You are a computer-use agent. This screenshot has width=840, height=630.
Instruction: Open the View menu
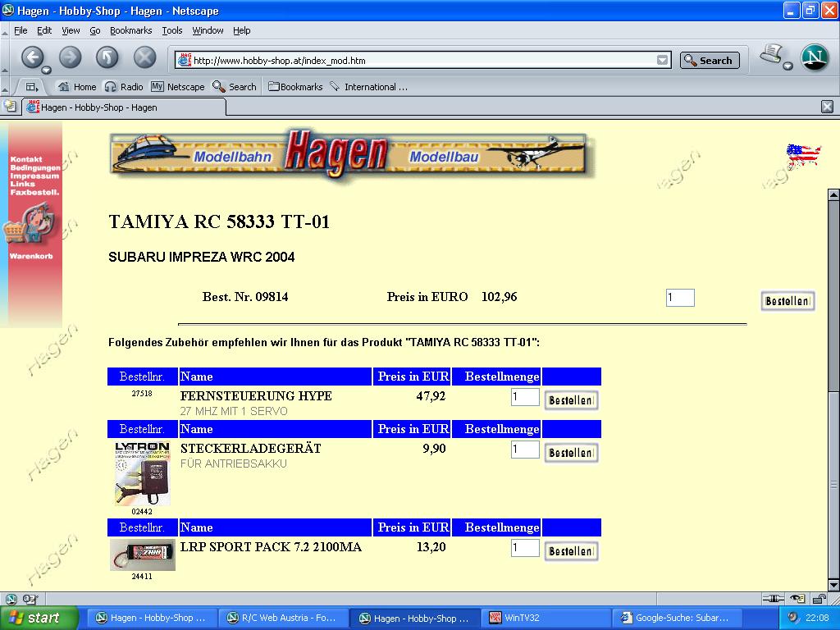click(x=71, y=30)
